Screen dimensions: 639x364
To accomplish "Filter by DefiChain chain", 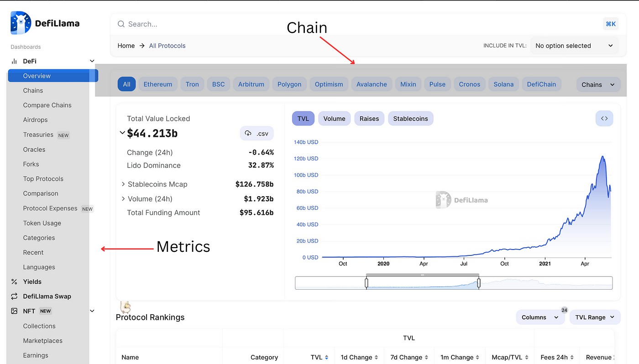I will click(541, 84).
